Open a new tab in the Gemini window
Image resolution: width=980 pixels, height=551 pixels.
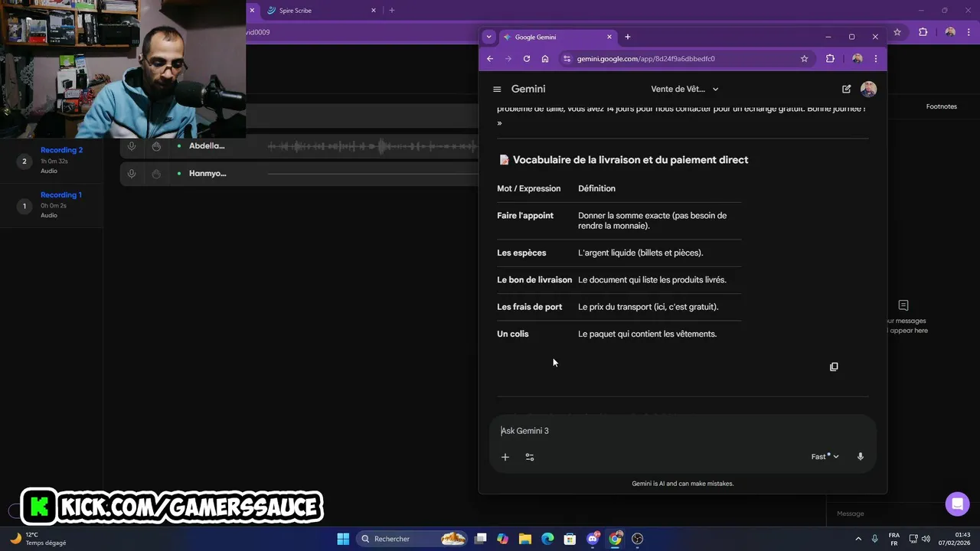pyautogui.click(x=628, y=37)
